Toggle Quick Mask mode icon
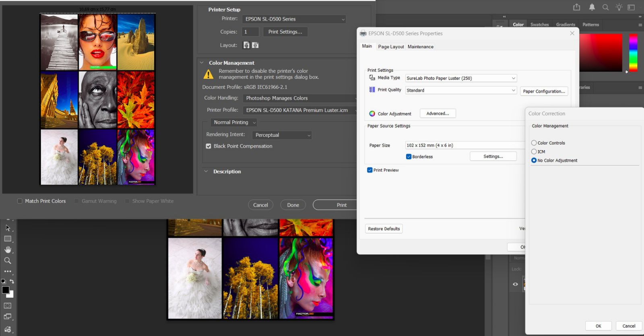Screen dimensions: 644x336 click(x=8, y=306)
